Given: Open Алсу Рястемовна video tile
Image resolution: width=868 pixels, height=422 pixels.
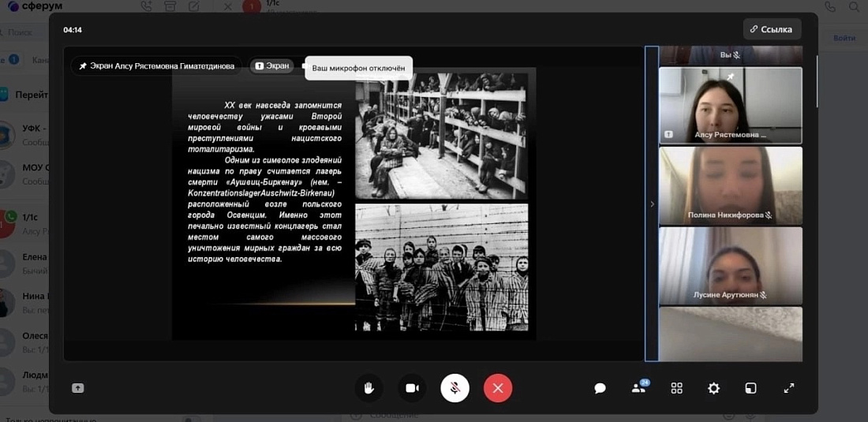Looking at the screenshot, I should 731,106.
